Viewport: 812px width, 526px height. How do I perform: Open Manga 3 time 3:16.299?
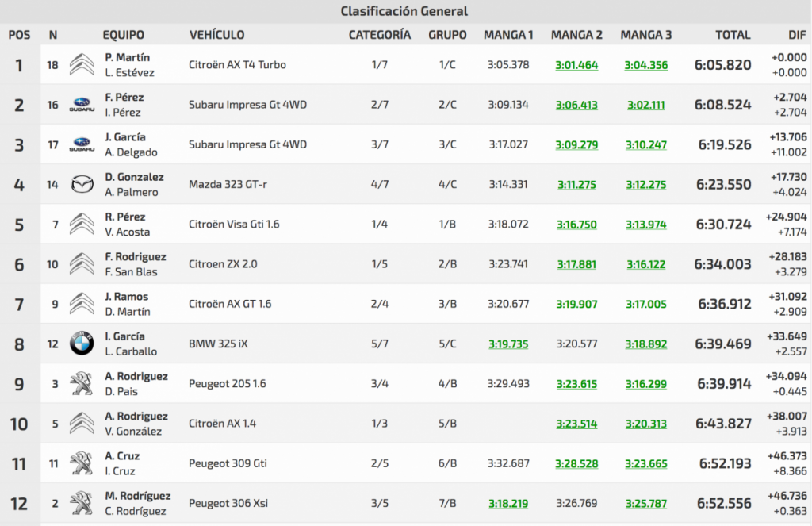(x=645, y=383)
